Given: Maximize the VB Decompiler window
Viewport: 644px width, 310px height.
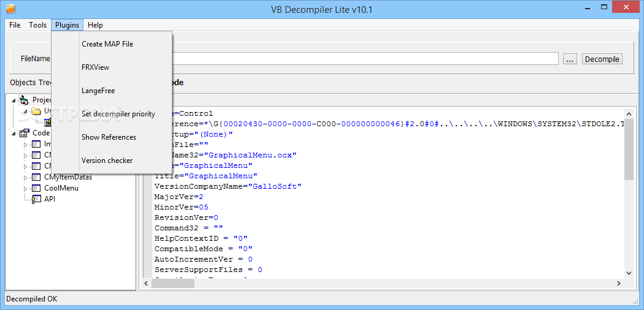Looking at the screenshot, I should click(604, 7).
